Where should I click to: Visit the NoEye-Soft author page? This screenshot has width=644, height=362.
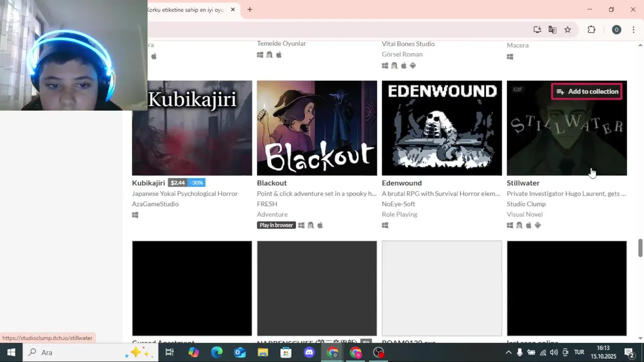click(x=398, y=204)
